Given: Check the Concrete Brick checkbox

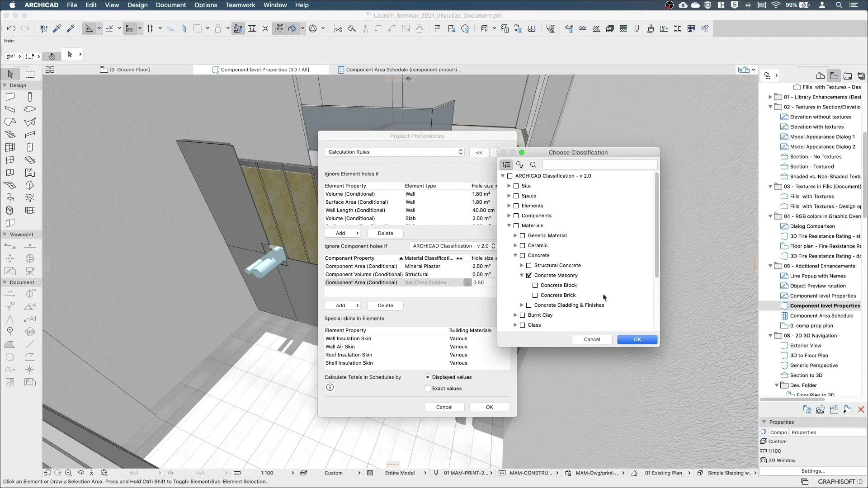Looking at the screenshot, I should pos(535,295).
